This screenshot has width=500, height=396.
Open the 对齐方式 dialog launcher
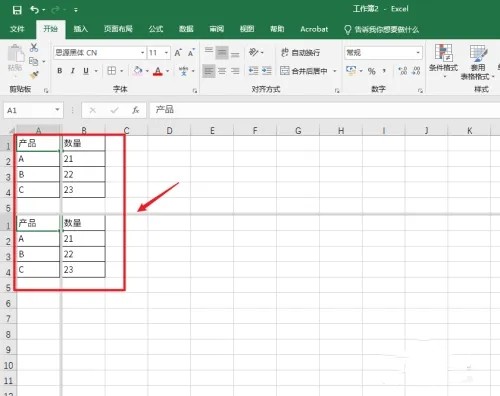click(x=337, y=91)
